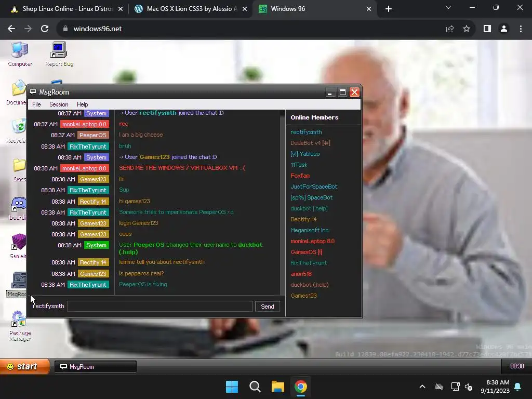Select Games123 in Online Members list
The image size is (532, 399).
pos(303,296)
